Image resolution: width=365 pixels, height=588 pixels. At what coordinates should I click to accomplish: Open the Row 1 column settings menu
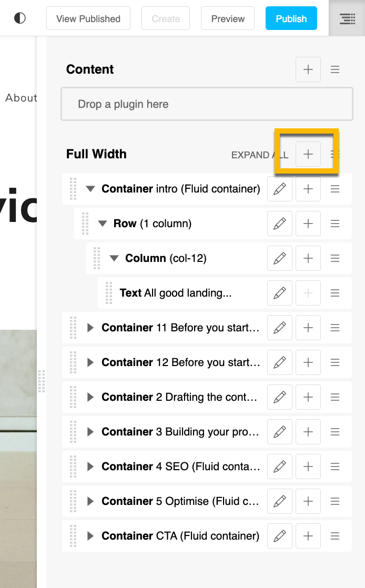tap(335, 224)
